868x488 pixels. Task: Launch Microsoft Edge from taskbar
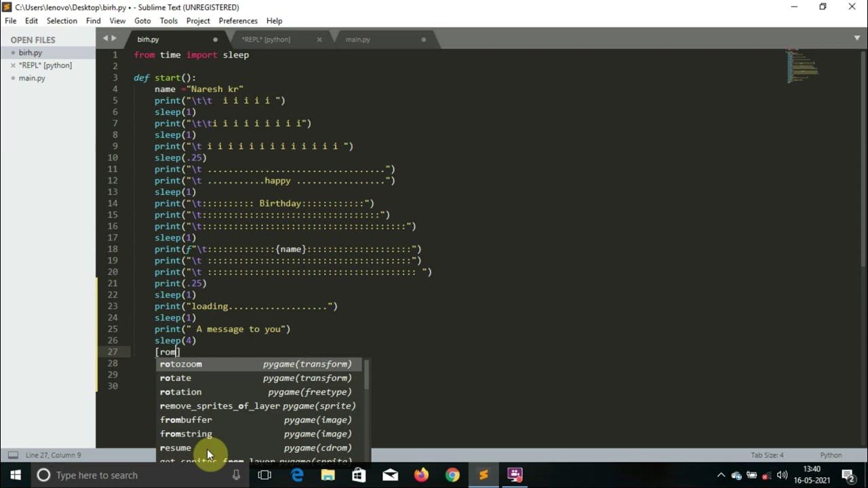[x=297, y=475]
